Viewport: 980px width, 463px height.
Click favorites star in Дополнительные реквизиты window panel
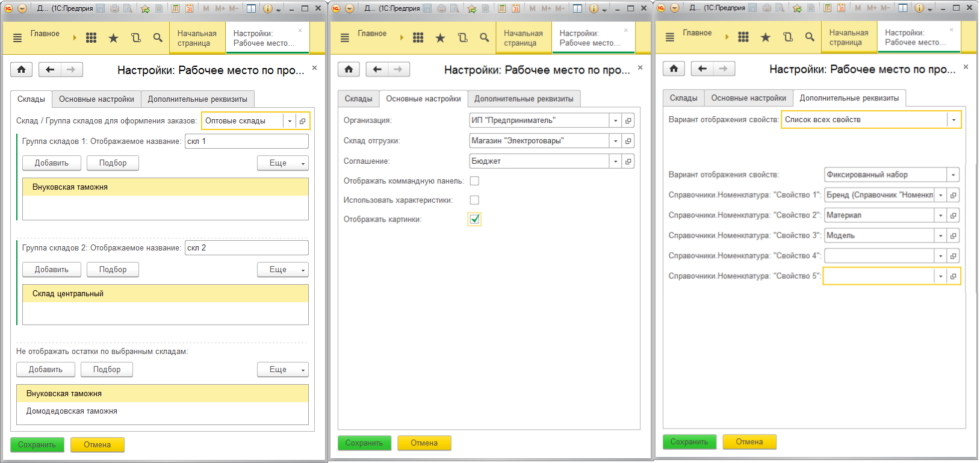click(766, 37)
